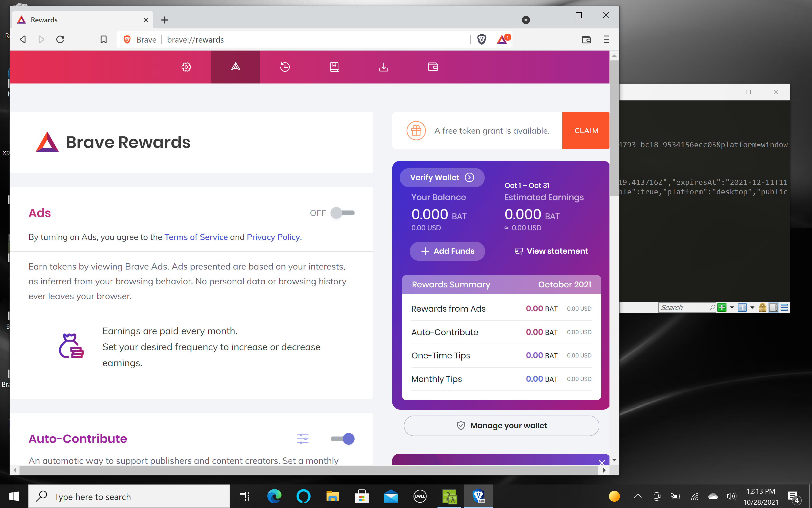Go back to the previous page
This screenshot has width=812, height=508.
[23, 40]
